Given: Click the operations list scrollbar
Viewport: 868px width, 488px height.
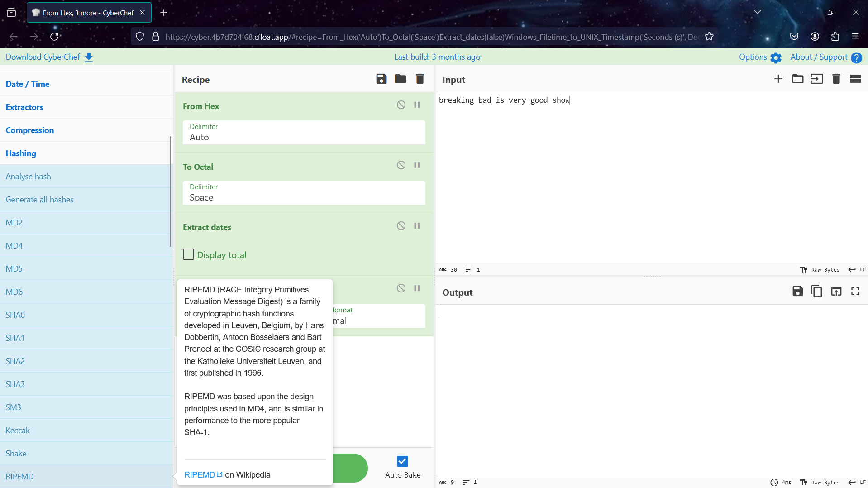Looking at the screenshot, I should point(170,191).
